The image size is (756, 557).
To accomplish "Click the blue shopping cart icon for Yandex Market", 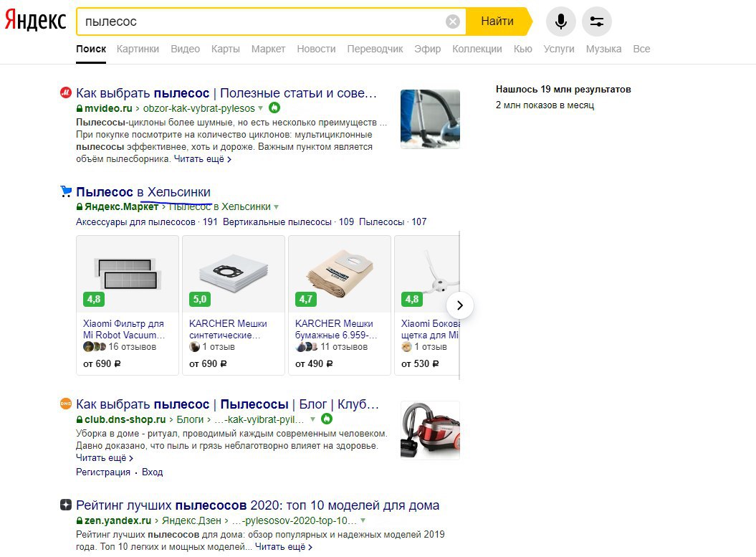I will (x=66, y=191).
